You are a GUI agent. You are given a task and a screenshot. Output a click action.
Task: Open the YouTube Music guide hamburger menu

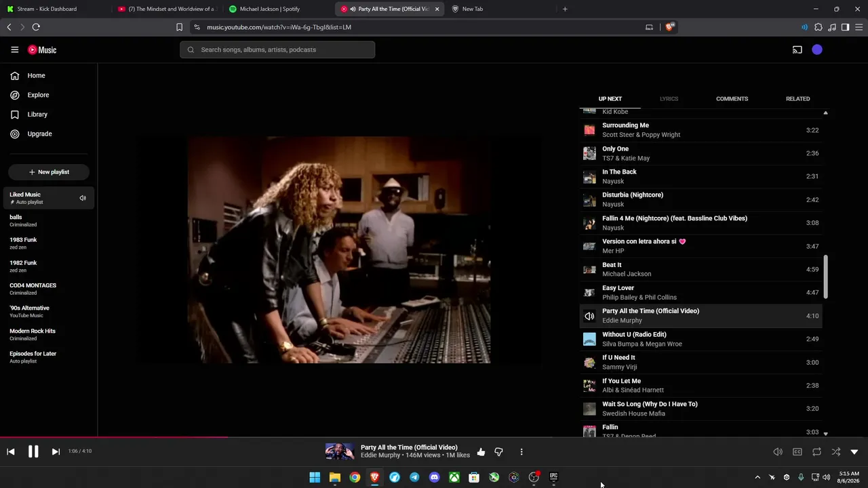click(14, 49)
